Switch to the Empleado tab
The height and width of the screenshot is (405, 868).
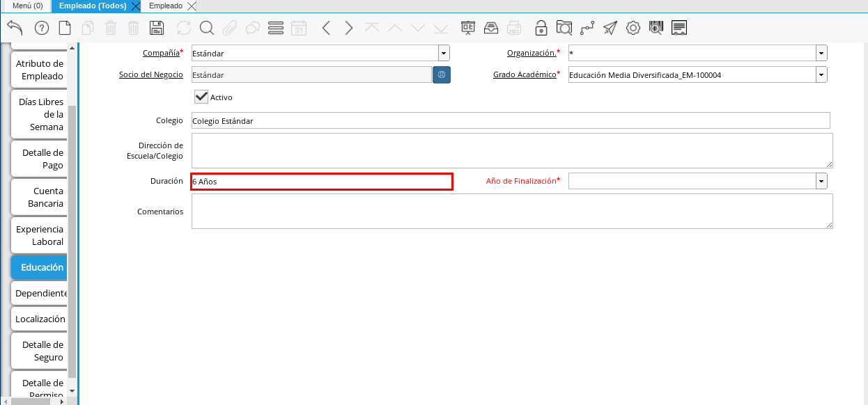coord(166,6)
